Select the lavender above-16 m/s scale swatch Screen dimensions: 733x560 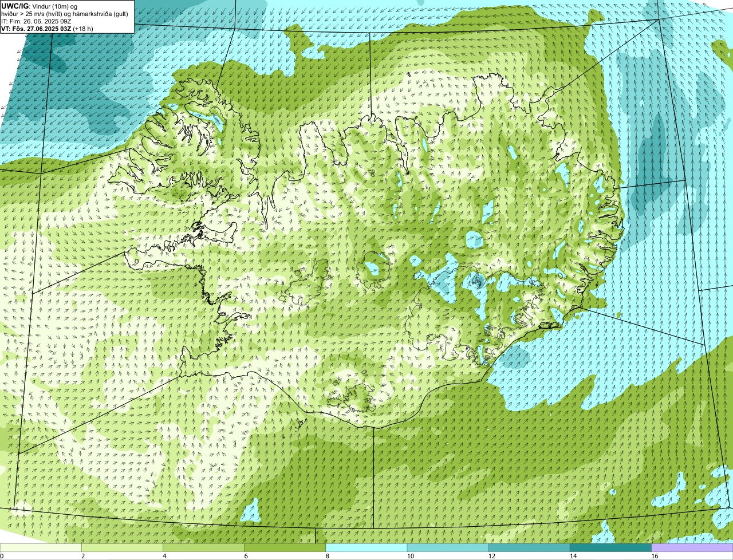[x=692, y=547]
